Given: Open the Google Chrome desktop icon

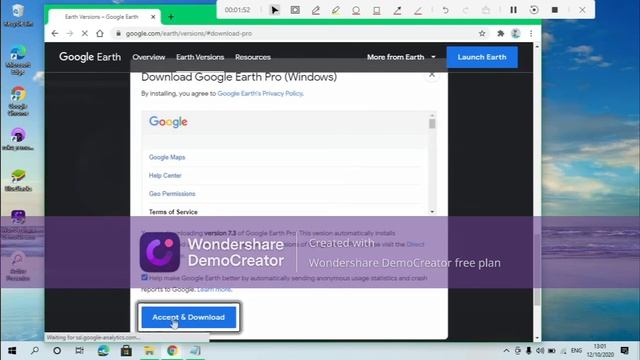Looking at the screenshot, I should pyautogui.click(x=18, y=101).
